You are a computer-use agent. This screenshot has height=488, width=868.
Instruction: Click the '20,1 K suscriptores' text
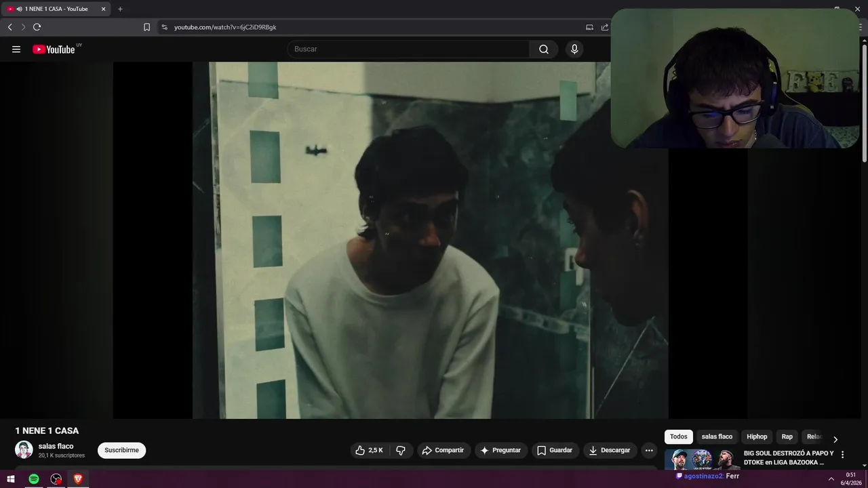(62, 455)
